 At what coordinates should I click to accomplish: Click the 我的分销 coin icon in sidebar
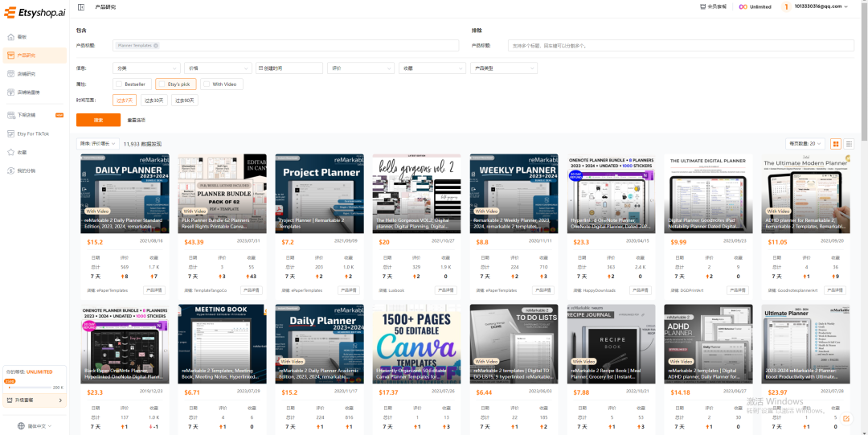pyautogui.click(x=11, y=170)
